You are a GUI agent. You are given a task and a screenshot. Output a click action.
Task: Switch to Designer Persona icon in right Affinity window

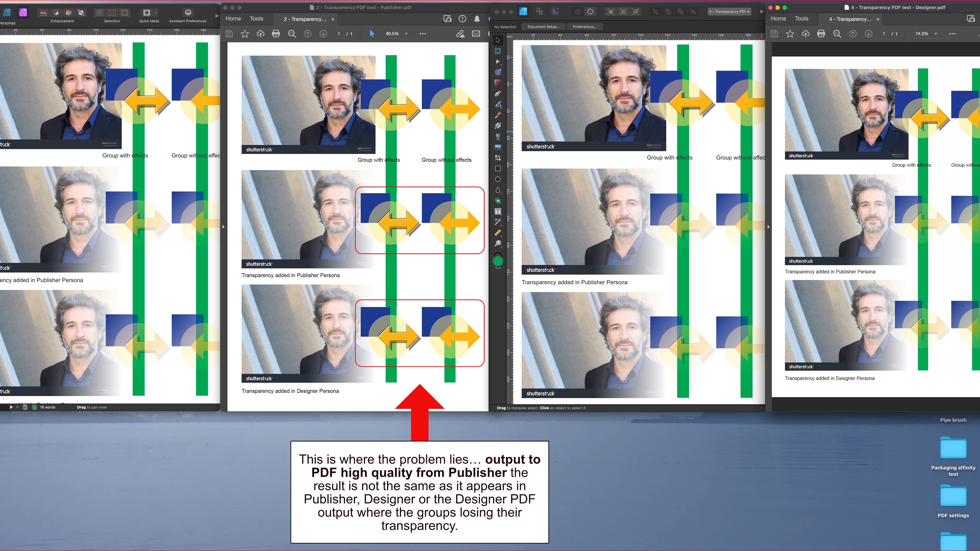point(524,12)
